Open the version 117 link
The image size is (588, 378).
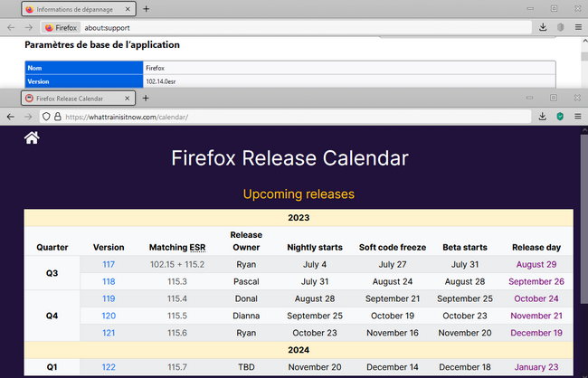(x=109, y=264)
